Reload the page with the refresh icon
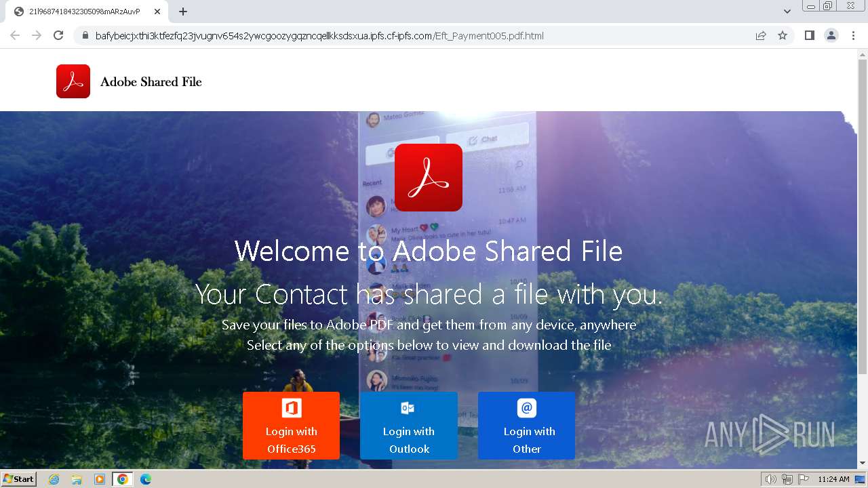The width and height of the screenshot is (868, 488). pos(58,35)
